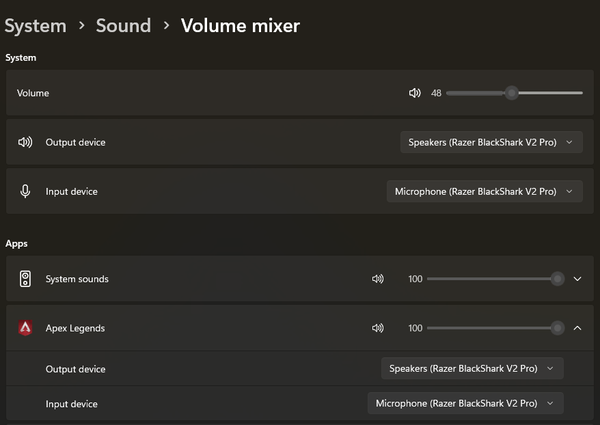The image size is (600, 425).
Task: Click the system Volume slider handle
Action: [x=512, y=93]
